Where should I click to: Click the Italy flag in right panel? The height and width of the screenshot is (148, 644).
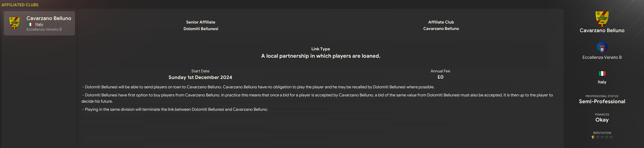[x=602, y=73]
